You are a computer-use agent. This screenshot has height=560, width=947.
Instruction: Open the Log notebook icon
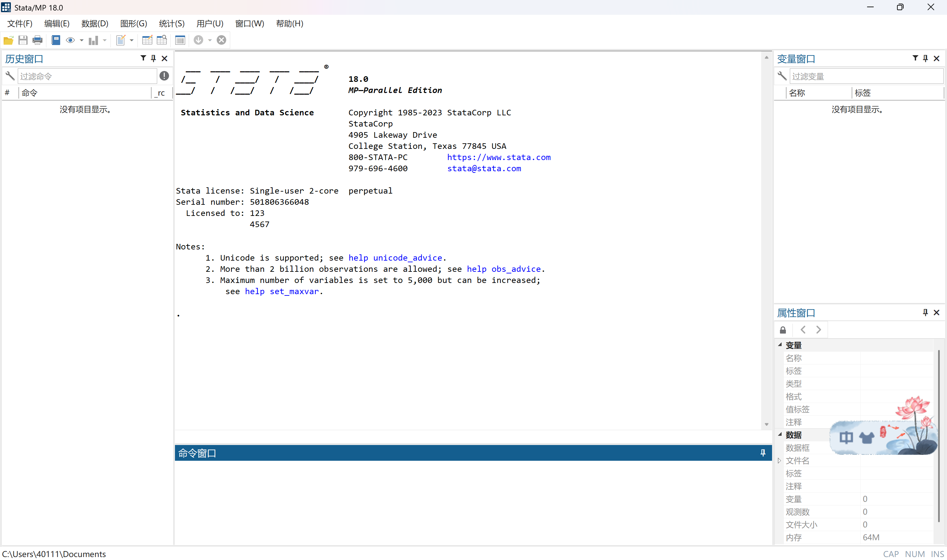(x=56, y=40)
